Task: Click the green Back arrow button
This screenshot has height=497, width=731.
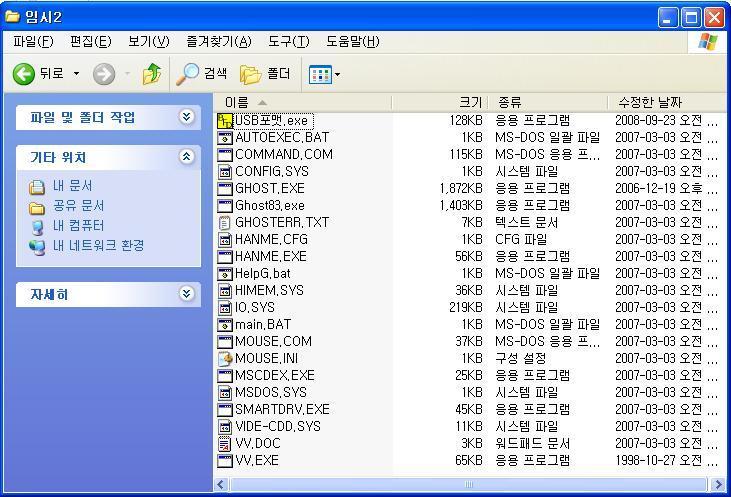Action: pos(23,74)
